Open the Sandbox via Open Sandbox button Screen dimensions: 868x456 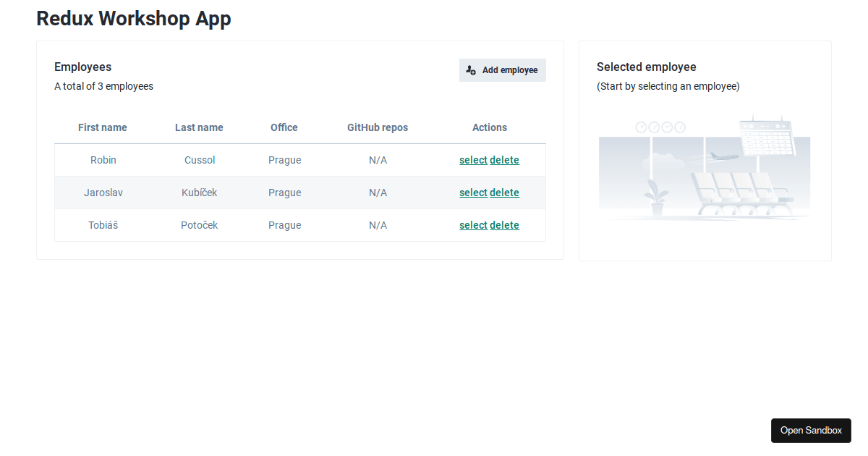[811, 430]
